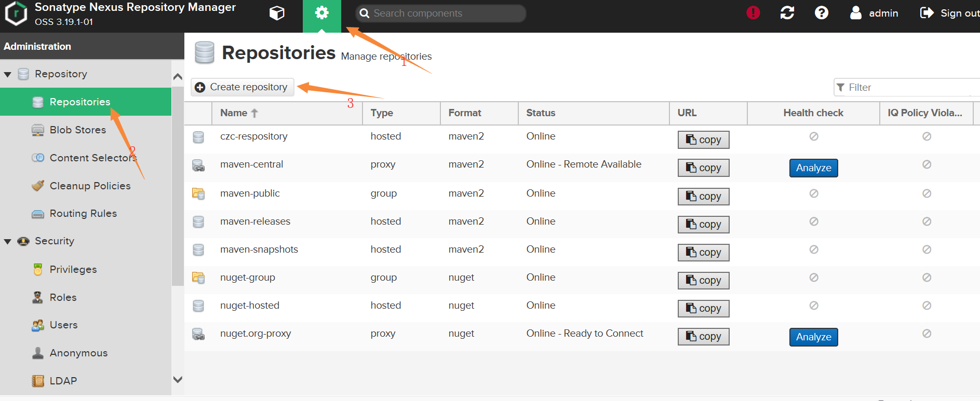Open Anonymous in the sidebar
980x401 pixels.
tap(86, 353)
